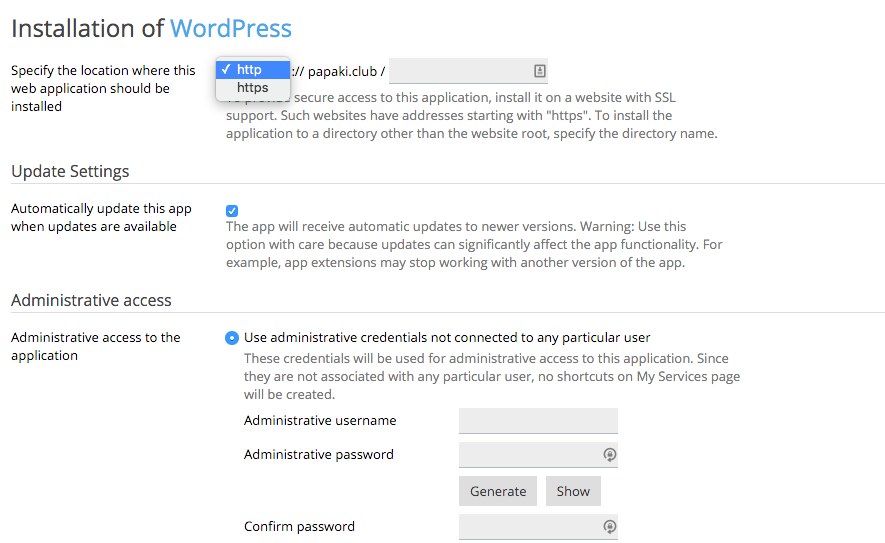Click the Administrative password field

coord(538,454)
